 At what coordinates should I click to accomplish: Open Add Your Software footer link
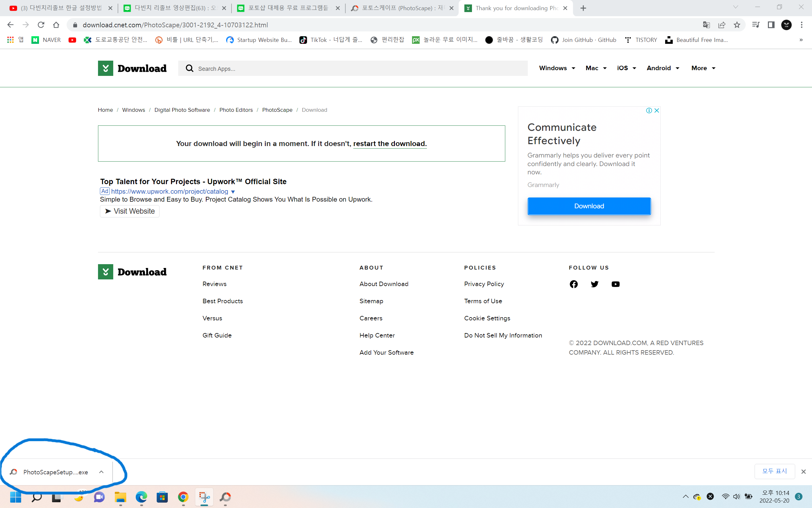(x=387, y=352)
